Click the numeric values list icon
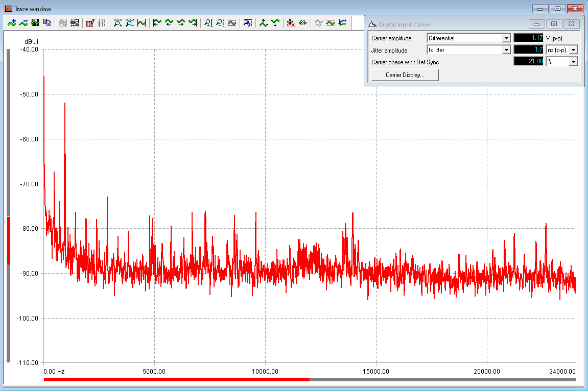The width and height of the screenshot is (588, 391). coord(102,22)
